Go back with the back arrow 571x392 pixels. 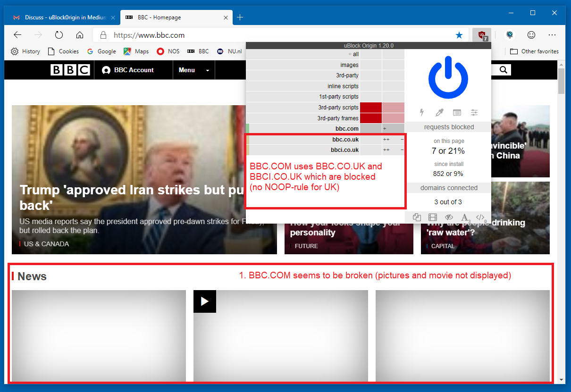(17, 35)
